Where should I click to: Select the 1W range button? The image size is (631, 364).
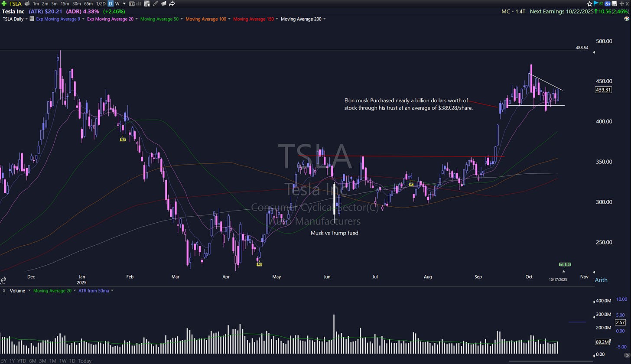63,361
